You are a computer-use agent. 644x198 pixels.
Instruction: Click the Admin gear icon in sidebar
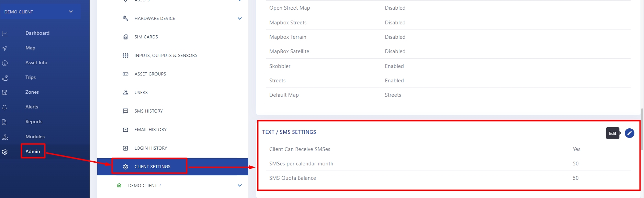click(5, 152)
